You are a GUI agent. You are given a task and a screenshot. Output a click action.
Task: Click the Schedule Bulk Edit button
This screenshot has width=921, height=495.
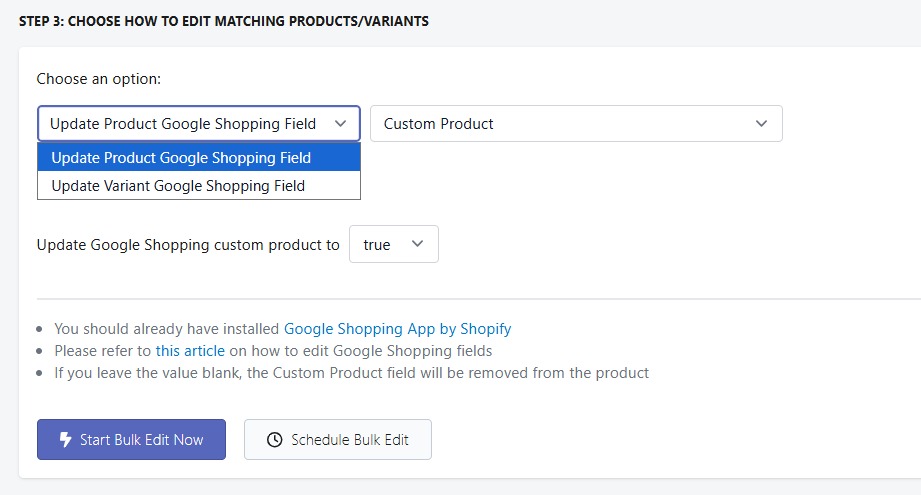coord(338,440)
